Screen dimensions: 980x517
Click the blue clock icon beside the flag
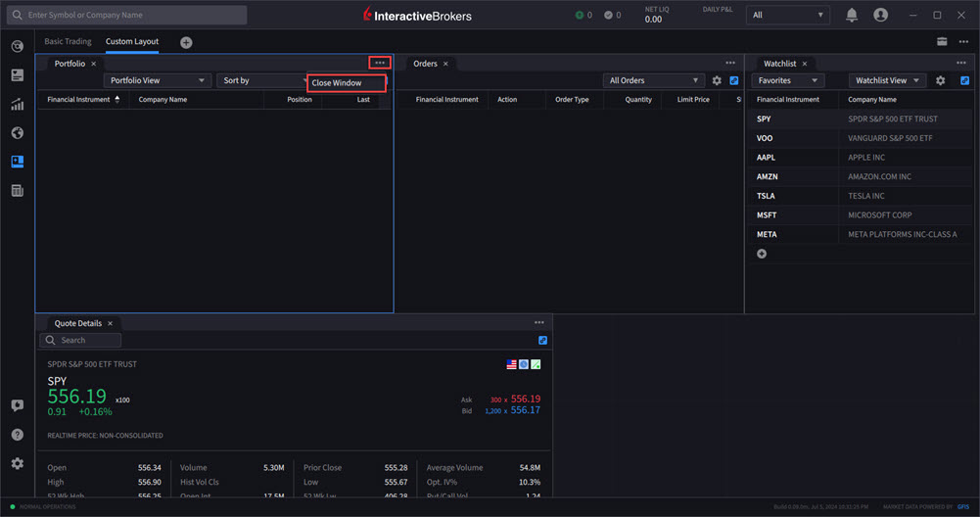[524, 364]
